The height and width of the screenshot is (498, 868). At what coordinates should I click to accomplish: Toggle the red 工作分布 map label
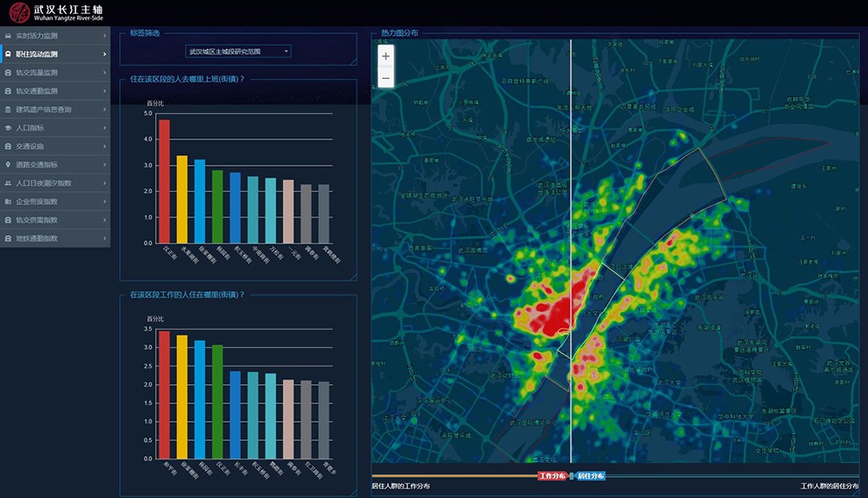point(553,476)
